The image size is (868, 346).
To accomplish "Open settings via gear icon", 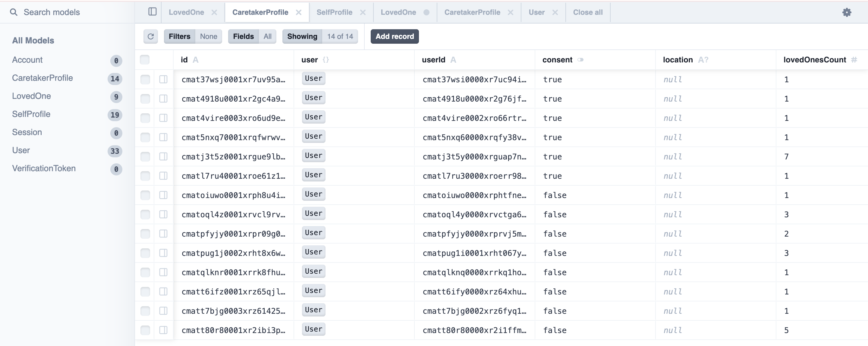I will (x=846, y=12).
